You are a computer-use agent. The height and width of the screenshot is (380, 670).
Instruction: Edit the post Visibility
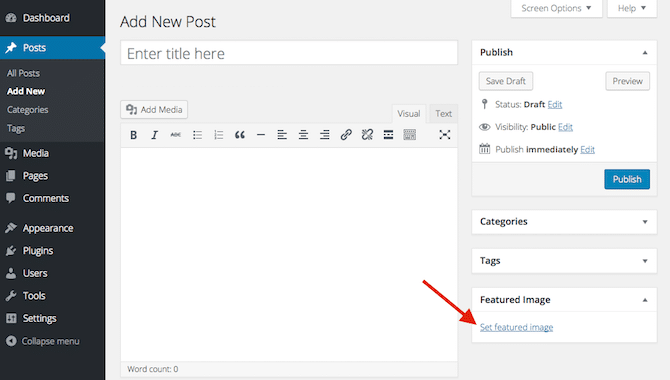[565, 127]
